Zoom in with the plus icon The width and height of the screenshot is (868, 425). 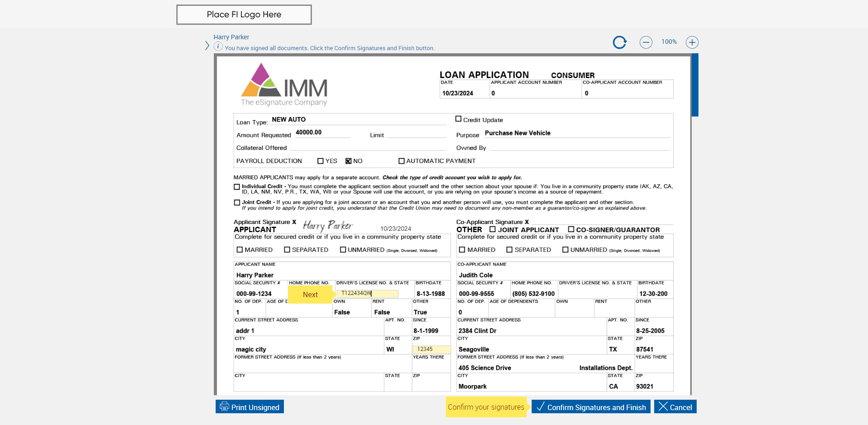(692, 42)
